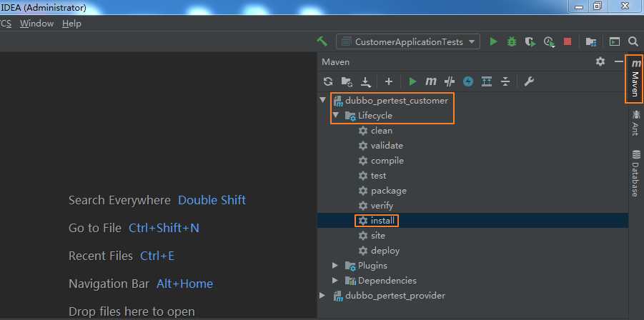
Task: Collapse all nodes in Maven tree
Action: [505, 81]
